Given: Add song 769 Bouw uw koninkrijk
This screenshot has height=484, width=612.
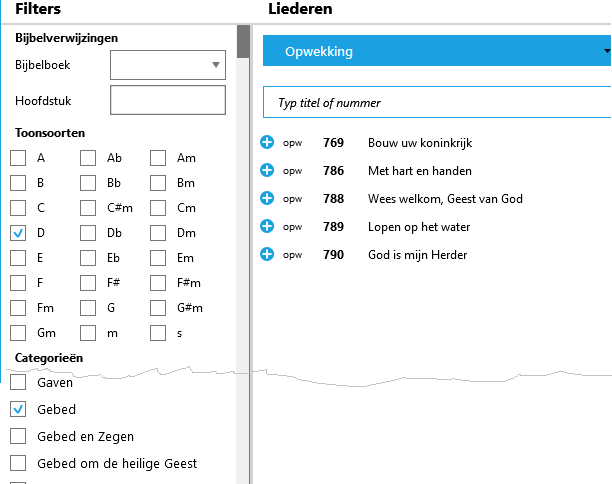Looking at the screenshot, I should click(x=267, y=142).
